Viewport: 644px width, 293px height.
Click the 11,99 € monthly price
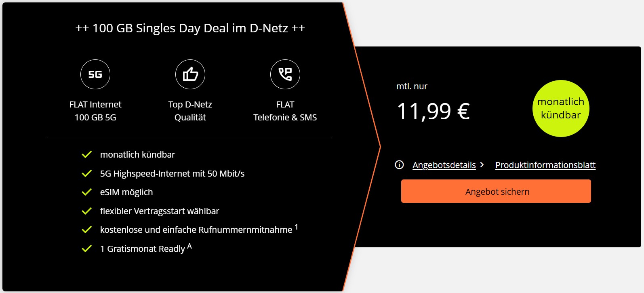(433, 111)
